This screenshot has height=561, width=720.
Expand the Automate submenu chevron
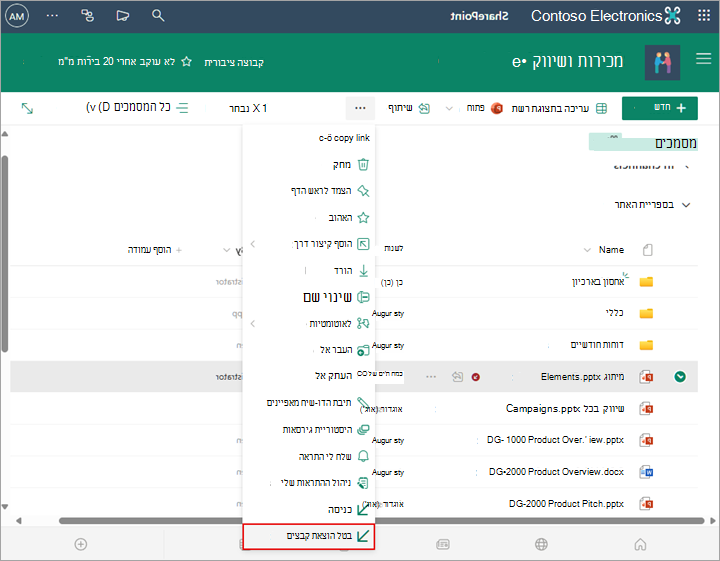click(253, 324)
